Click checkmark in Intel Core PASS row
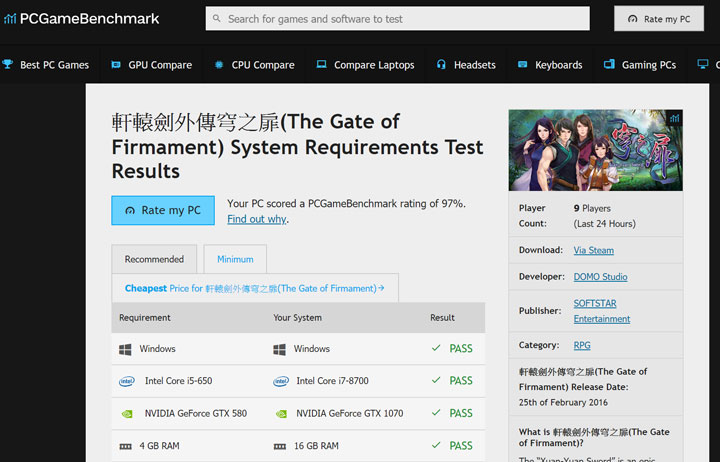The height and width of the screenshot is (462, 720). click(x=436, y=380)
